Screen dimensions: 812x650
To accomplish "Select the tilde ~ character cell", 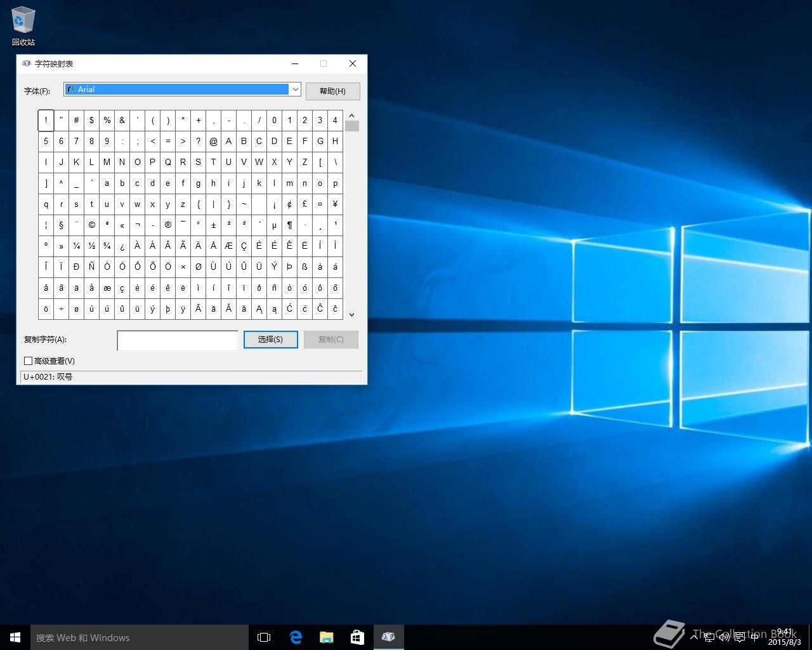I will [x=244, y=204].
